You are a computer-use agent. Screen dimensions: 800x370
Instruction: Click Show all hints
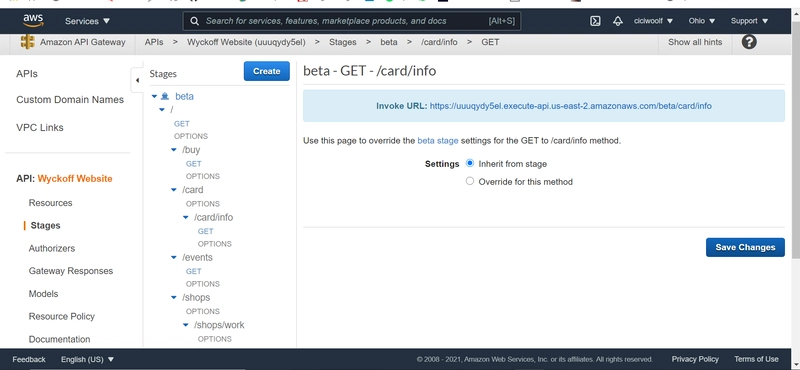[695, 42]
